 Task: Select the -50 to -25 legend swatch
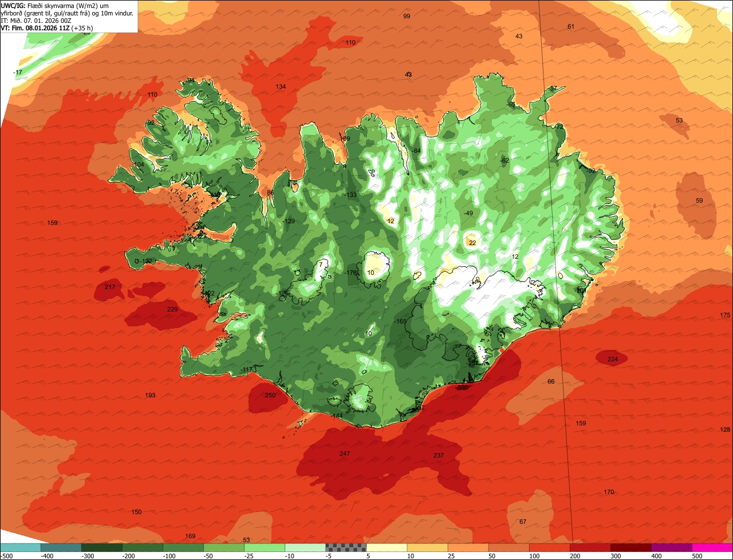tap(224, 547)
